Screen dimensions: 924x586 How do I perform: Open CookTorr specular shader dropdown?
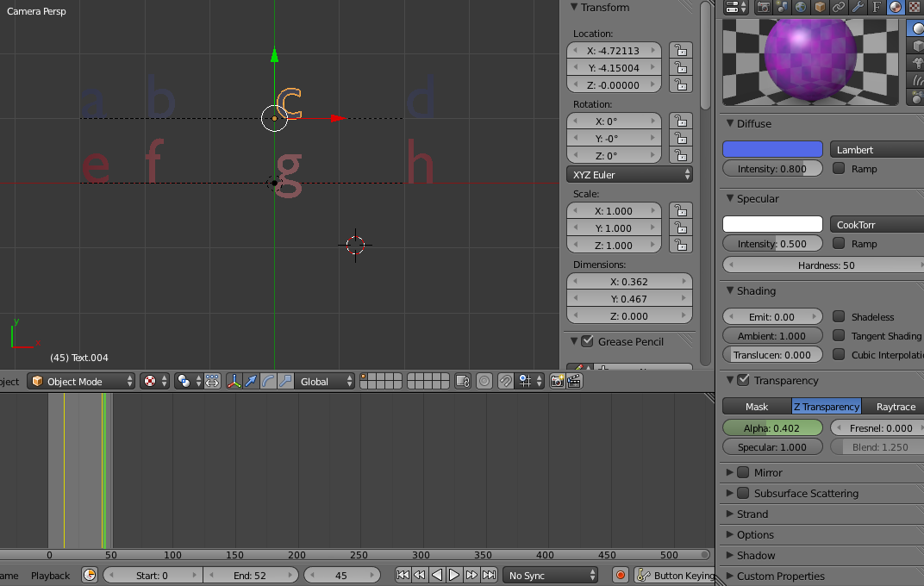pos(877,224)
